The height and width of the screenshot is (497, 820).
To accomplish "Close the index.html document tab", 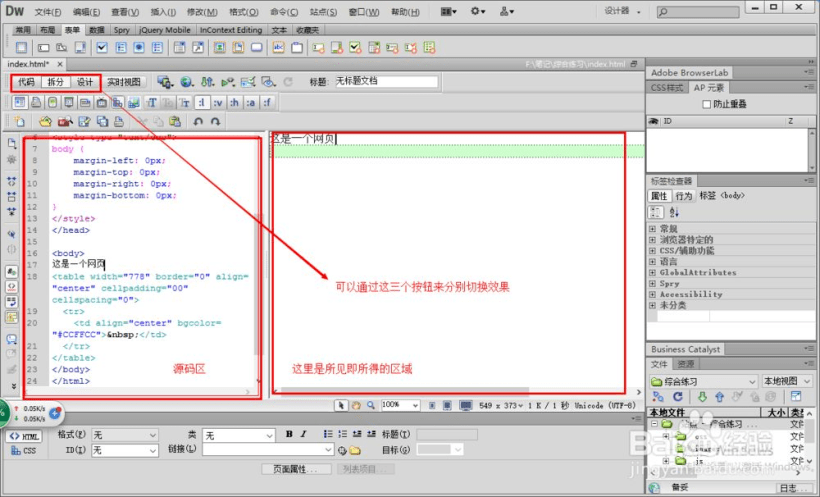I will point(60,64).
